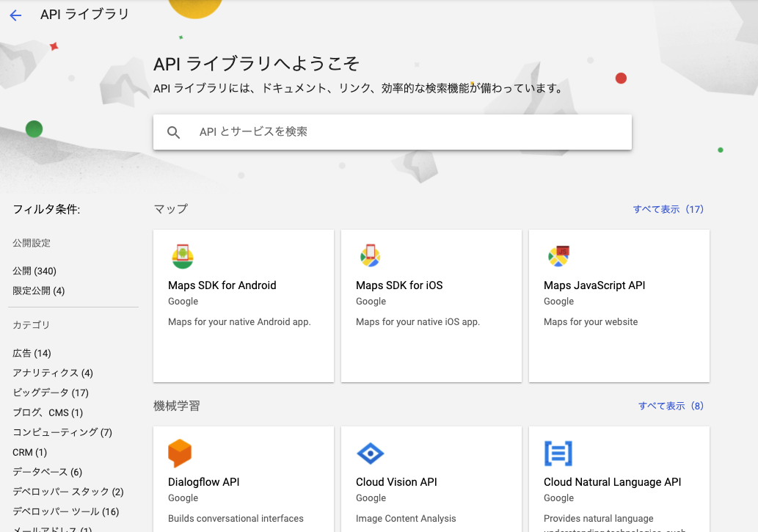Click the 公開設定 filter group label

coord(32,243)
